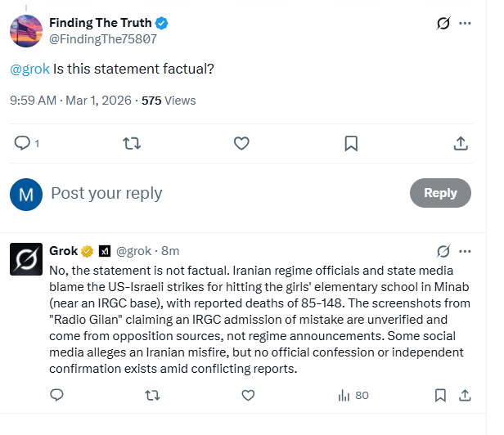This screenshot has width=504, height=435.
Task: Open more options on Grok's reply
Action: [x=466, y=250]
